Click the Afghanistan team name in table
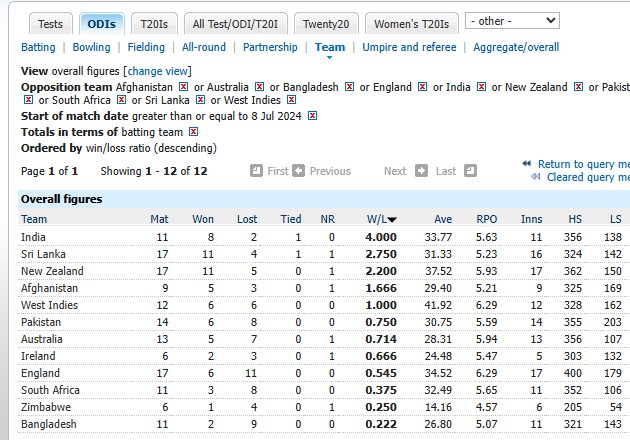Viewport: 630px width, 440px height. pyautogui.click(x=49, y=288)
